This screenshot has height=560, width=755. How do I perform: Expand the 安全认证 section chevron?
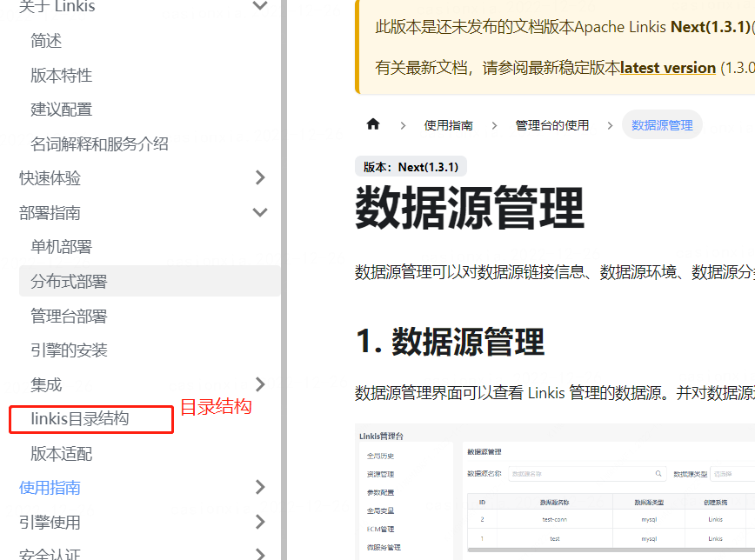(x=260, y=554)
